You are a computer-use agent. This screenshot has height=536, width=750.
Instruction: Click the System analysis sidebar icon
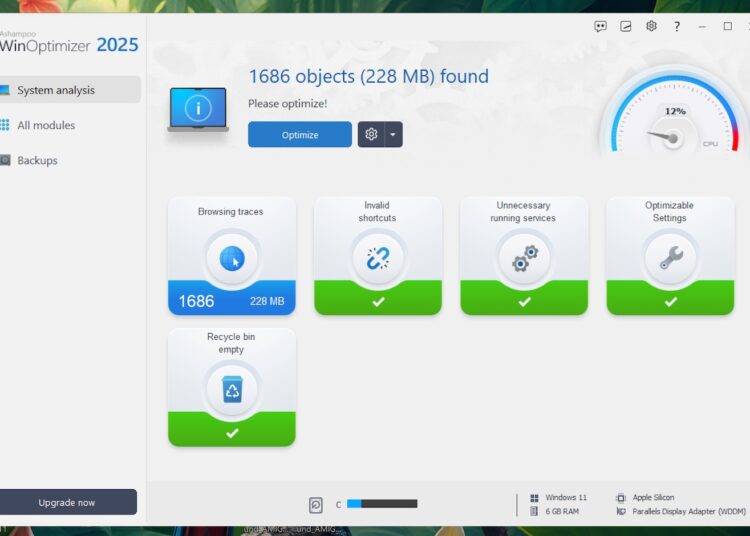5,90
